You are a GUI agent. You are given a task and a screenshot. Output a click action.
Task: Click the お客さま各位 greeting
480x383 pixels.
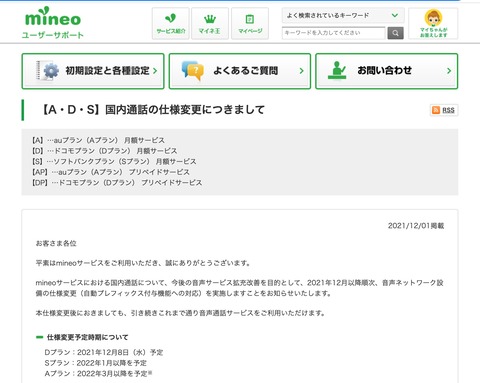(56, 243)
